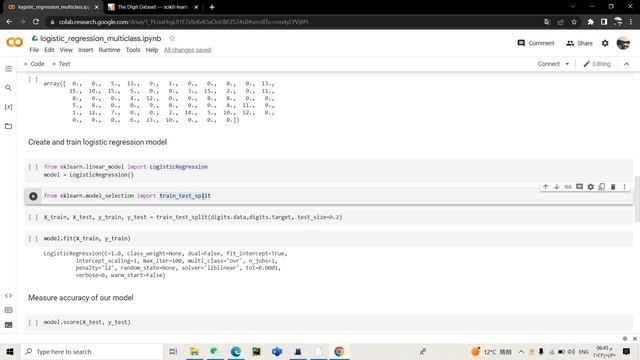Open Chrome from the taskbar
This screenshot has width=640, height=360.
click(339, 351)
